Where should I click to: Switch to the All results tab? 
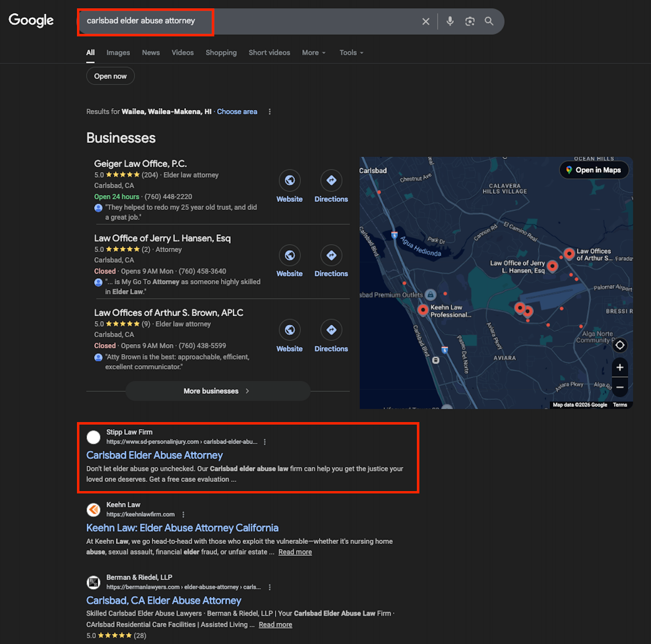click(90, 52)
